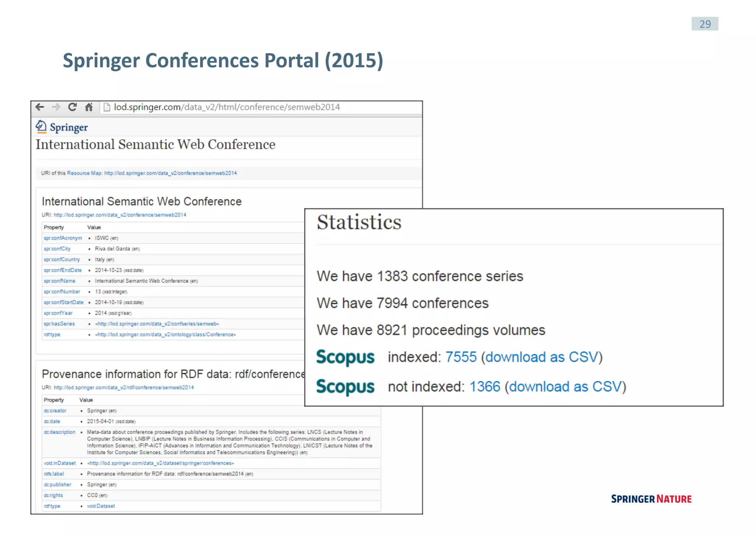This screenshot has height=534, width=756.
Task: Click the spr:confName property
Action: [59, 281]
